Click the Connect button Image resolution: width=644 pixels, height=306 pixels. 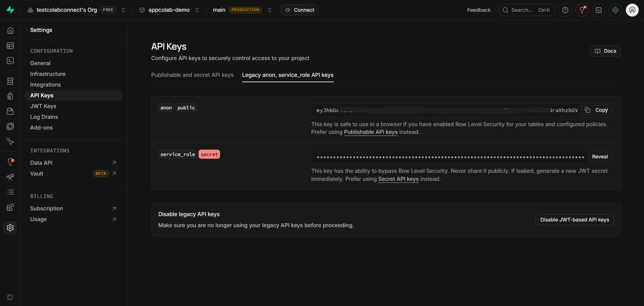300,10
